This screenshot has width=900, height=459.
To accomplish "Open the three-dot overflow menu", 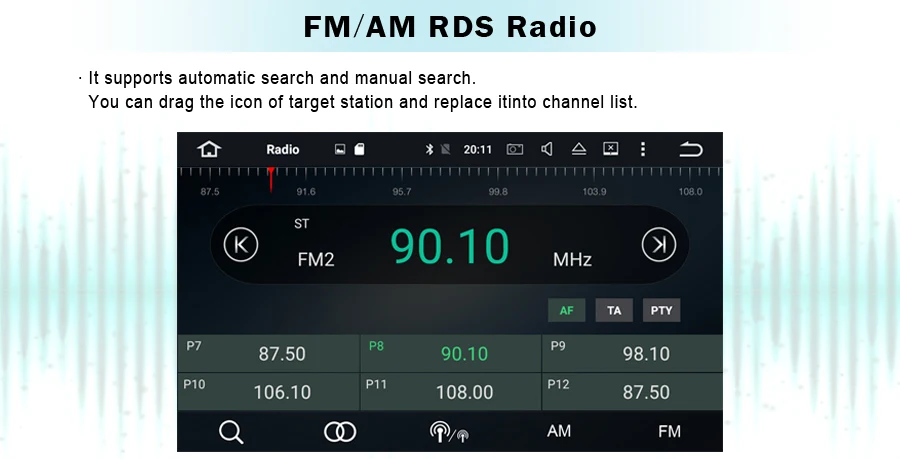I will tap(643, 149).
